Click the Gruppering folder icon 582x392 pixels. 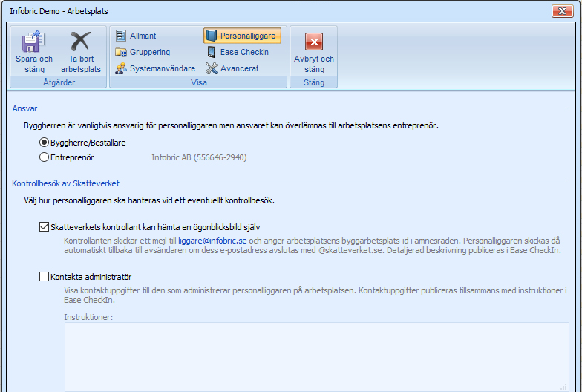pos(120,52)
